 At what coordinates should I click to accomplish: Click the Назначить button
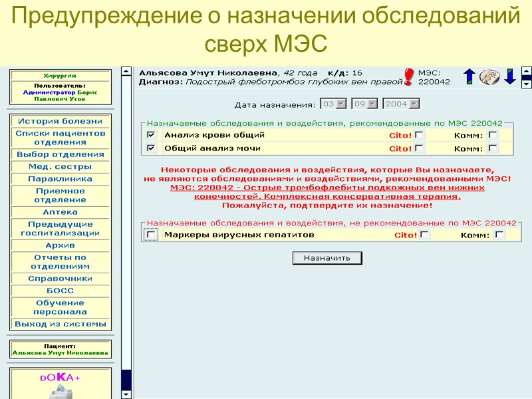327,258
